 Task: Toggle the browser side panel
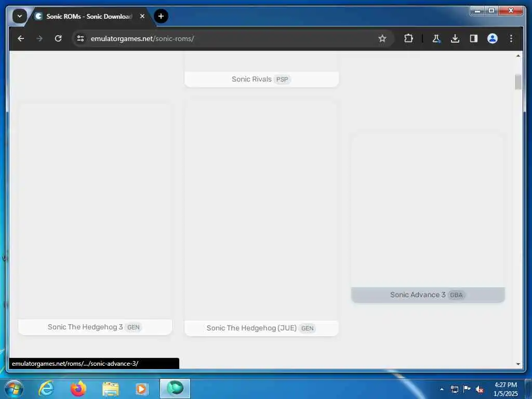coord(474,38)
